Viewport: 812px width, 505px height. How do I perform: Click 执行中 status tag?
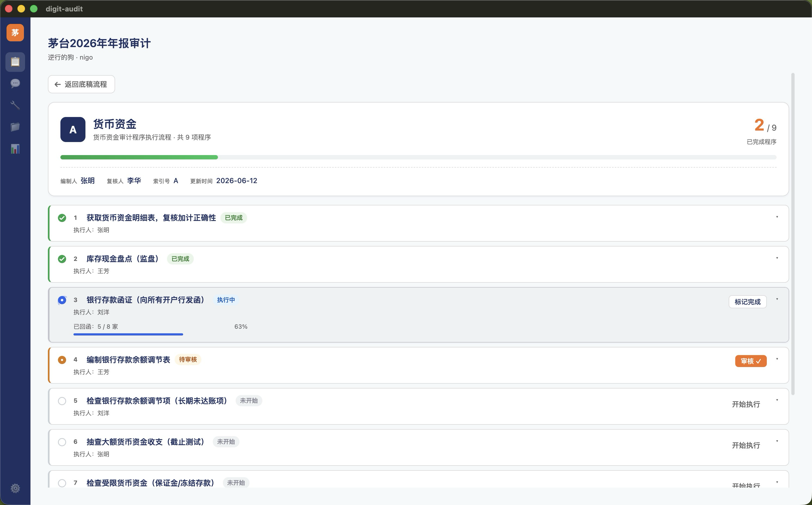pyautogui.click(x=226, y=300)
